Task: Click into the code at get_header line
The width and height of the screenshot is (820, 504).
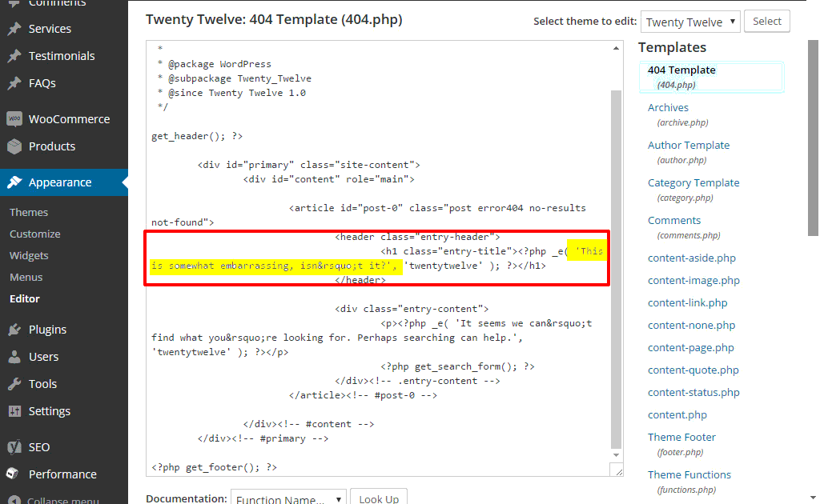Action: [197, 136]
